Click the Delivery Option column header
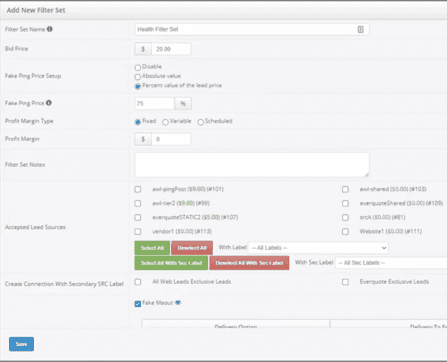 (236, 325)
